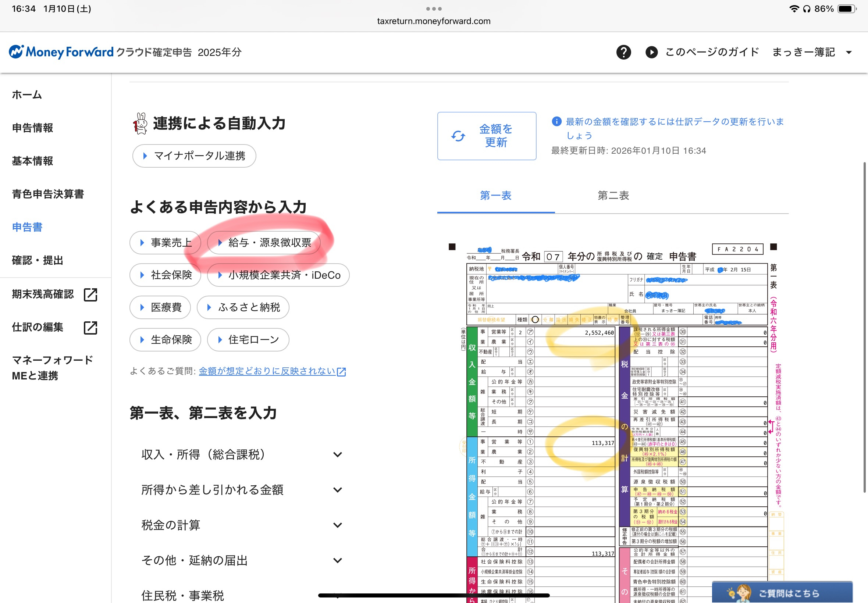Open 医療費 input
Screen dimensions: 868x603
click(160, 307)
